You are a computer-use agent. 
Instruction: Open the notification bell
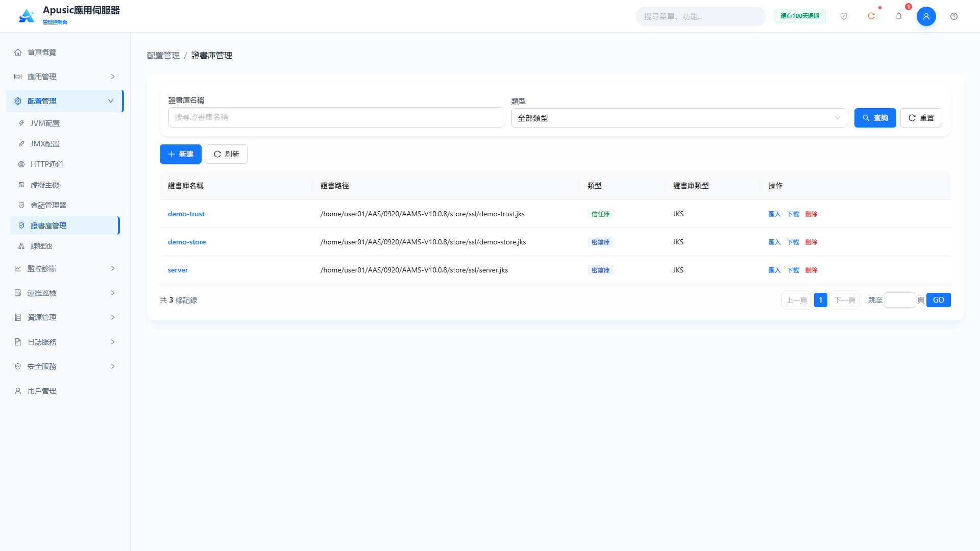[x=899, y=16]
